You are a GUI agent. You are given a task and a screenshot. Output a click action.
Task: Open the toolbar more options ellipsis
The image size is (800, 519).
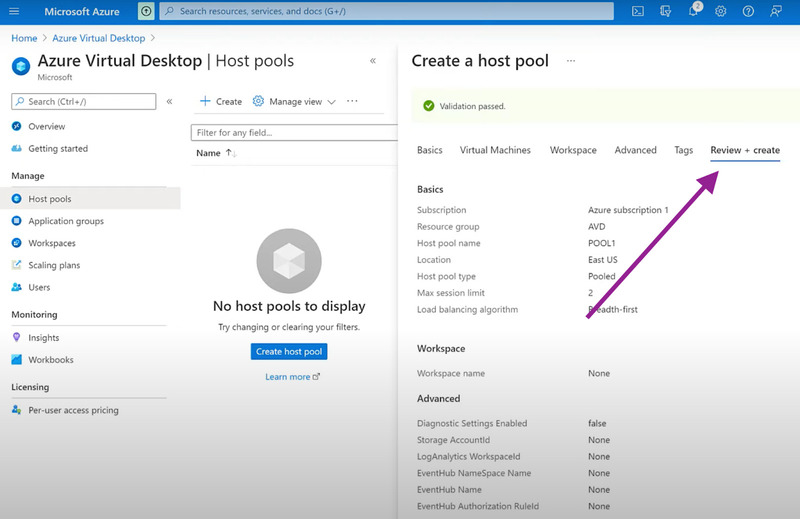[352, 101]
